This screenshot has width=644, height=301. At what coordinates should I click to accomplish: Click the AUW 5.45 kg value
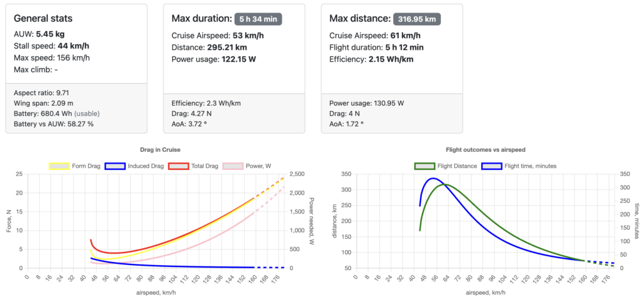pos(51,35)
